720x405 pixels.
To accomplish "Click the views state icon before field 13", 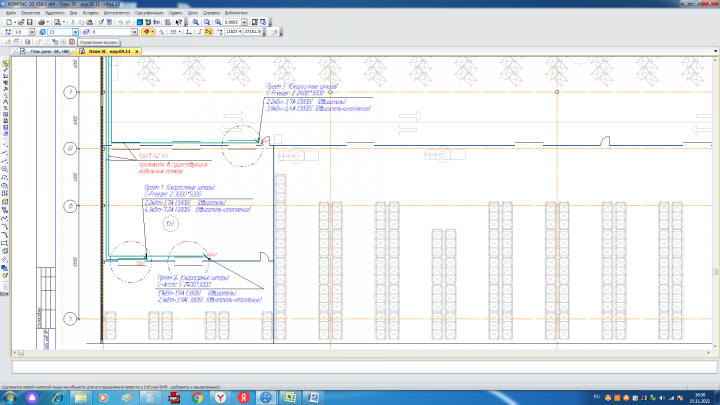I will click(x=42, y=32).
